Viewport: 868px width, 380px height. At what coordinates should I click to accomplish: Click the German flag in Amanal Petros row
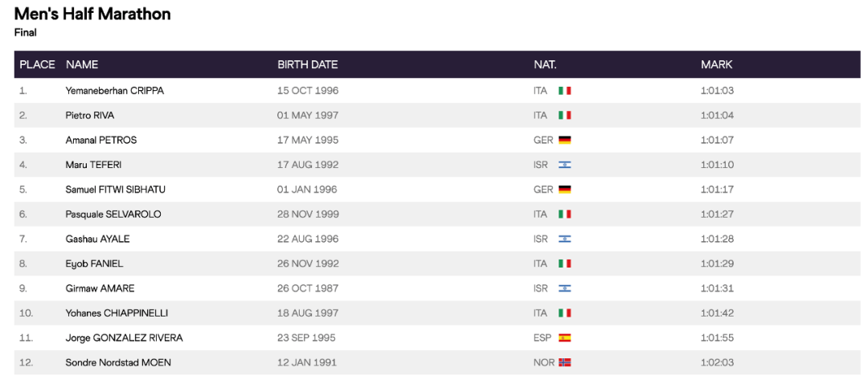[564, 140]
